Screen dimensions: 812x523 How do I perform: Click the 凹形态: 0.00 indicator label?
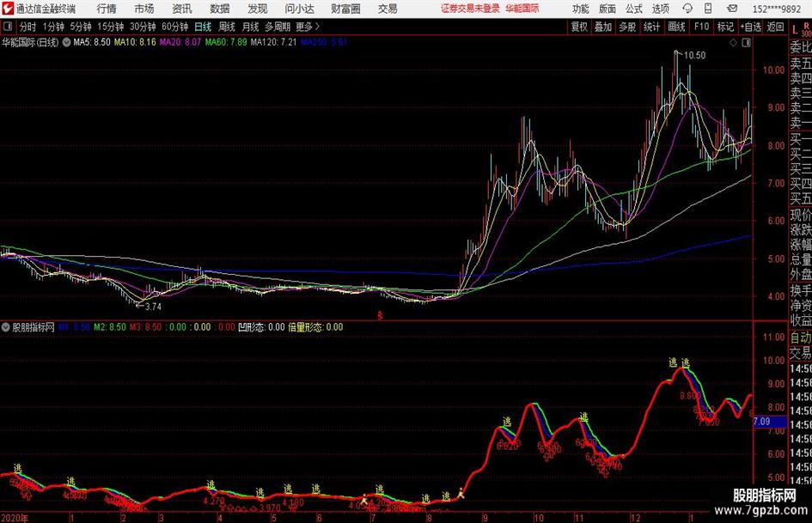tap(261, 327)
